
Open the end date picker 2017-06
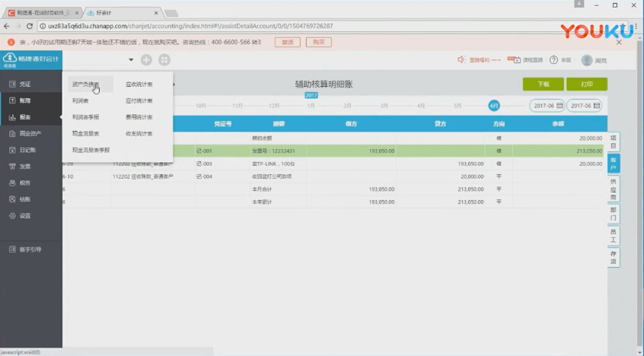click(585, 106)
